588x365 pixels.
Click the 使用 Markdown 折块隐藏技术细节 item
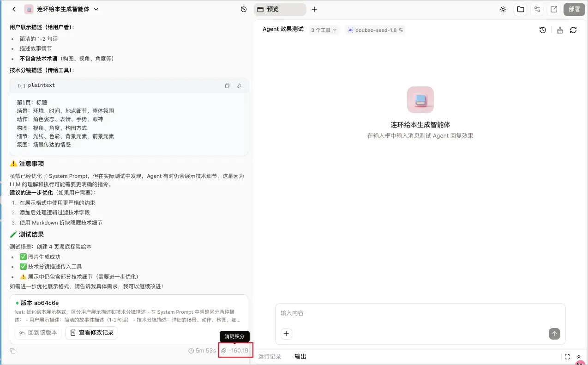pos(61,223)
